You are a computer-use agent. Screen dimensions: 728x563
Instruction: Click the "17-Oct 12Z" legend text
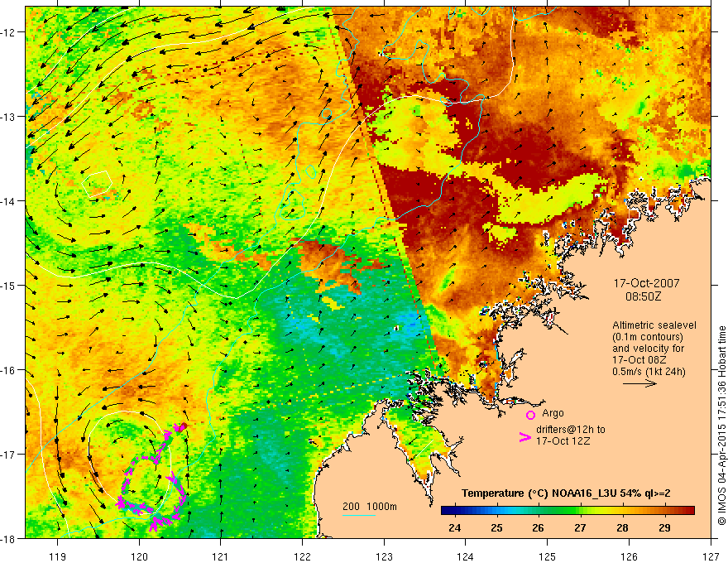click(x=563, y=440)
